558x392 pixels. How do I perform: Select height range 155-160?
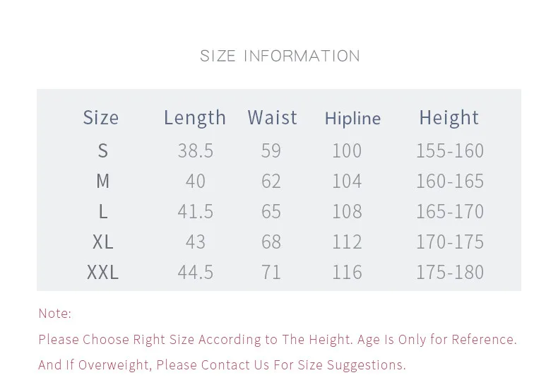coord(450,150)
